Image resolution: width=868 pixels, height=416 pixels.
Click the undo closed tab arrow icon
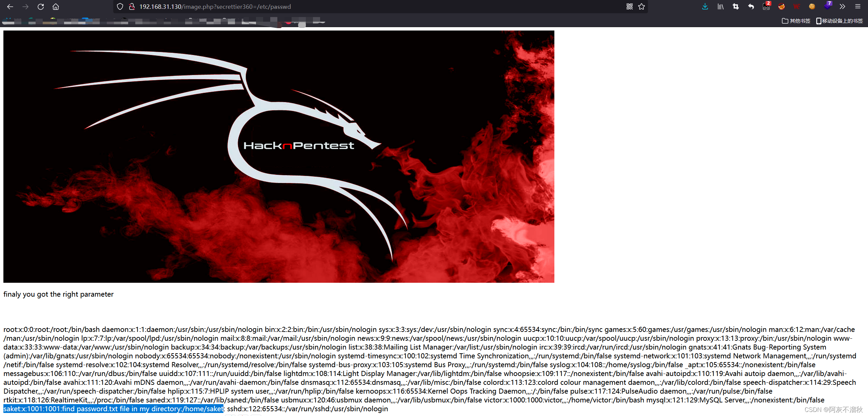(751, 7)
